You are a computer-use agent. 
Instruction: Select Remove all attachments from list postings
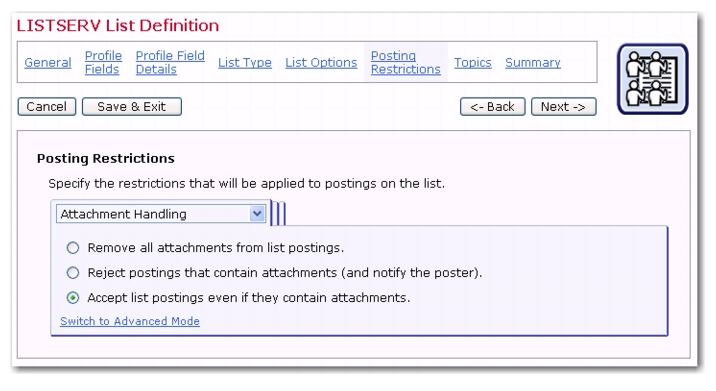(x=73, y=248)
